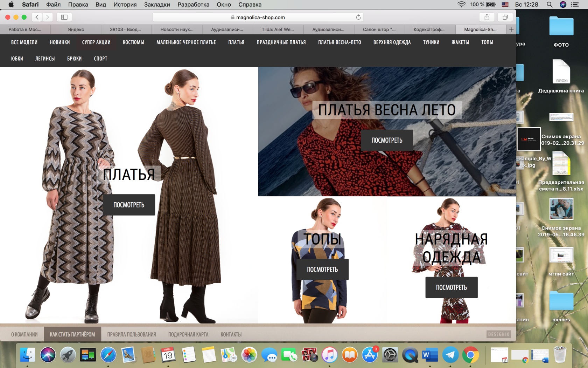The image size is (588, 368).
Task: Open System Preferences in the Dock
Action: point(390,355)
